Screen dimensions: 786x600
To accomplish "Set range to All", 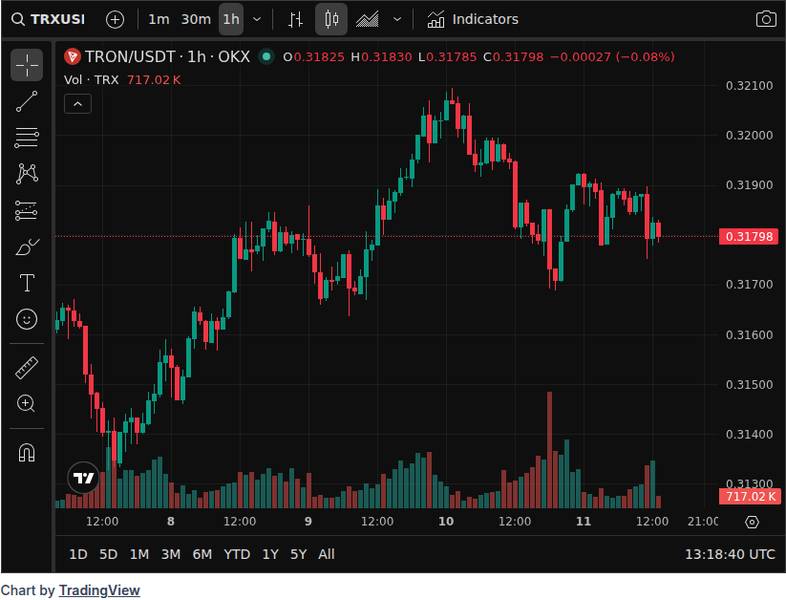I will [326, 554].
